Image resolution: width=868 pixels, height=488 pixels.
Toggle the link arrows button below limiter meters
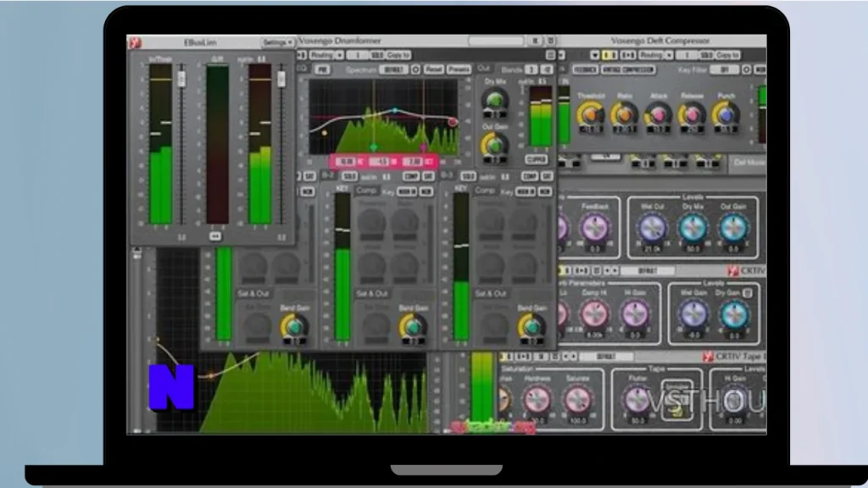point(215,236)
